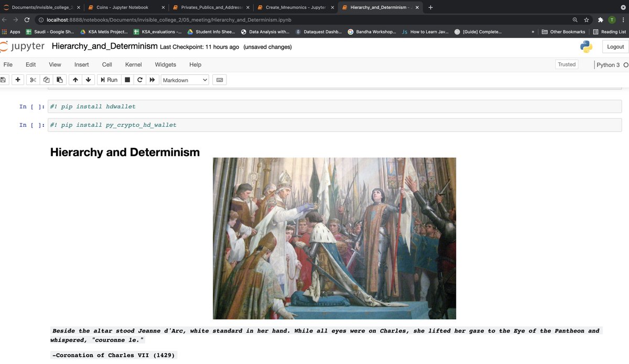
Task: Move the selected cell up with the arrow
Action: click(75, 80)
